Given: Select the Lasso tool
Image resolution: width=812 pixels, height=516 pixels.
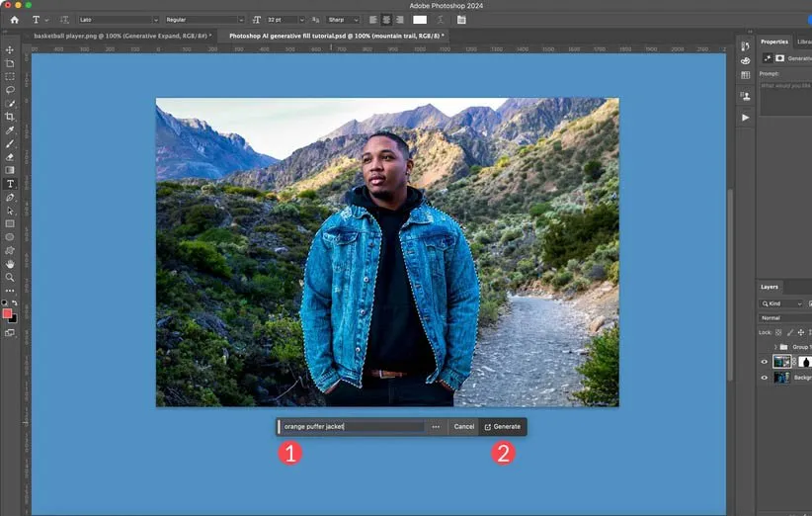Looking at the screenshot, I should 10,90.
